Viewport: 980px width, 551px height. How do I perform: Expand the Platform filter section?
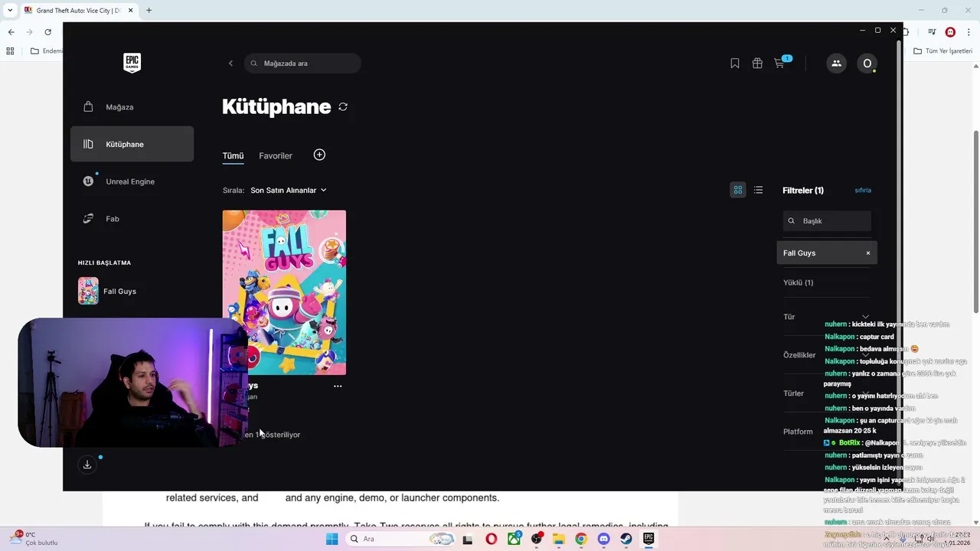click(x=826, y=432)
